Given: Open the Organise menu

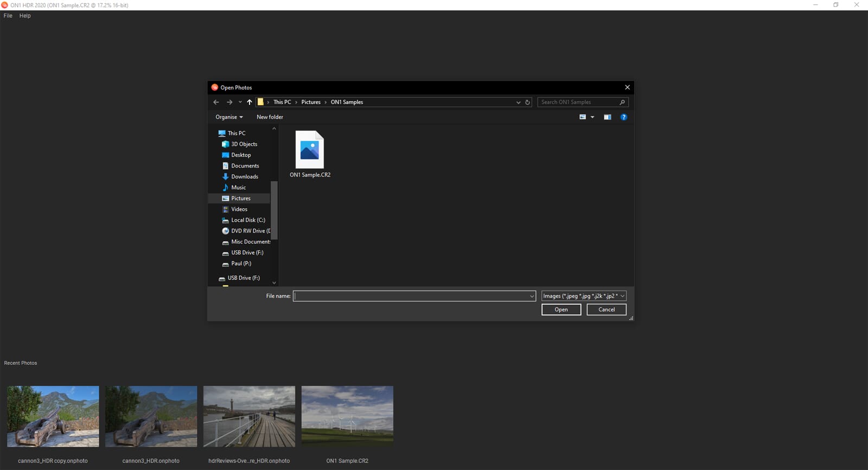Looking at the screenshot, I should (229, 117).
